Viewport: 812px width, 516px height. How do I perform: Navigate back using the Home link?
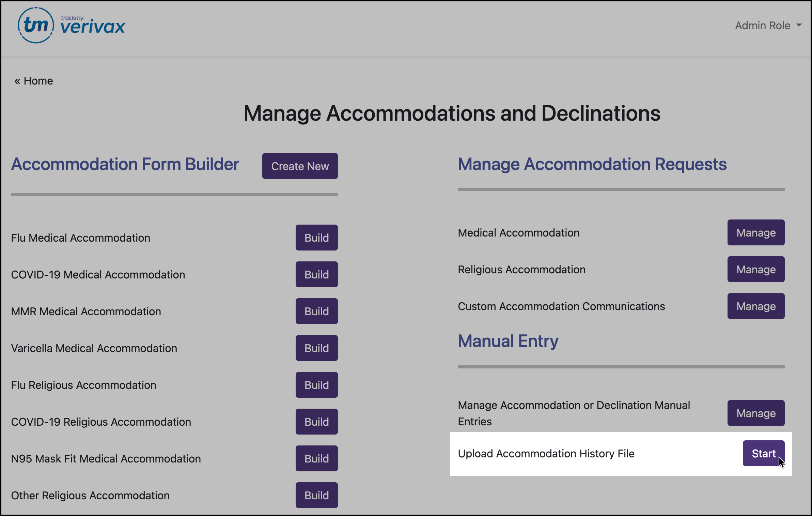click(x=33, y=80)
